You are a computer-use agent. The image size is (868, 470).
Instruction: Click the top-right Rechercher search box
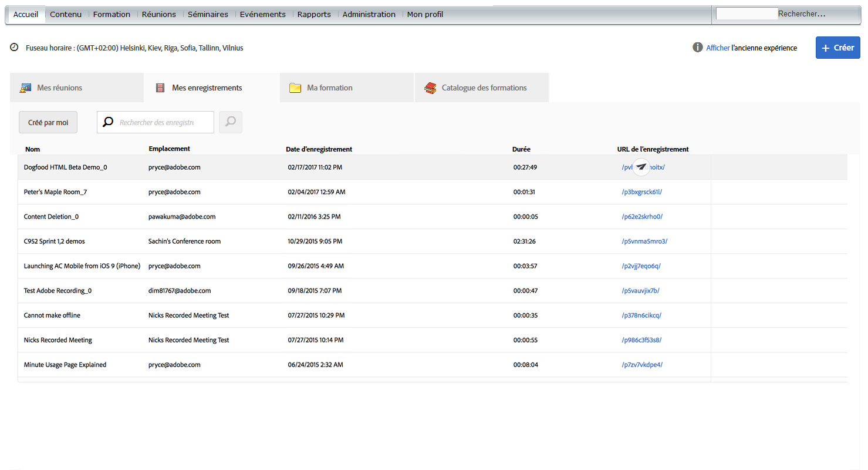coord(746,13)
